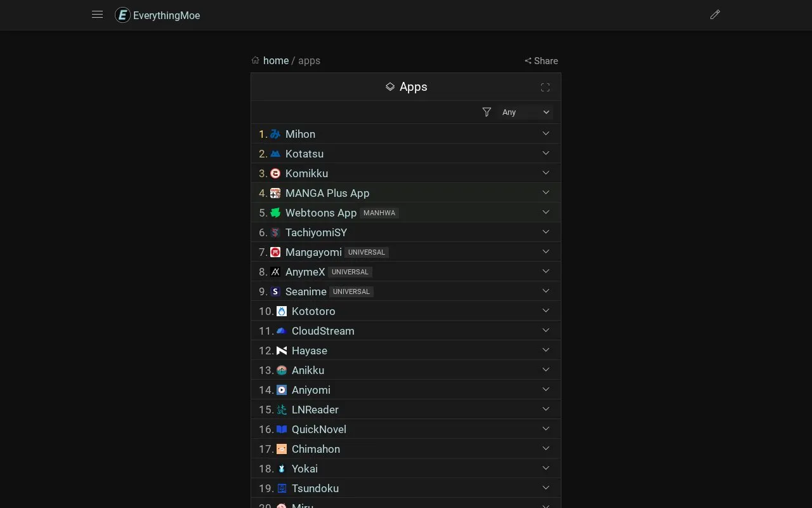Open the Any filter dropdown
This screenshot has height=508, width=812.
point(525,112)
